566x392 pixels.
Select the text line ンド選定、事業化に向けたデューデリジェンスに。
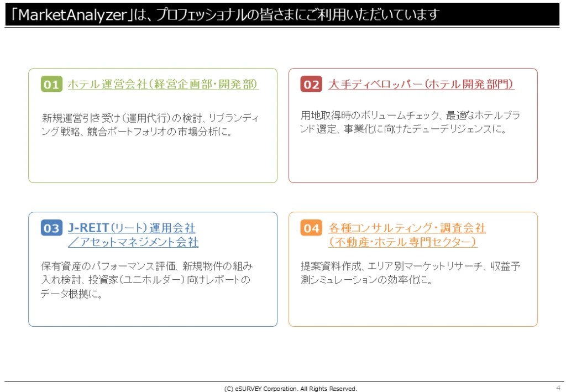[x=403, y=129]
